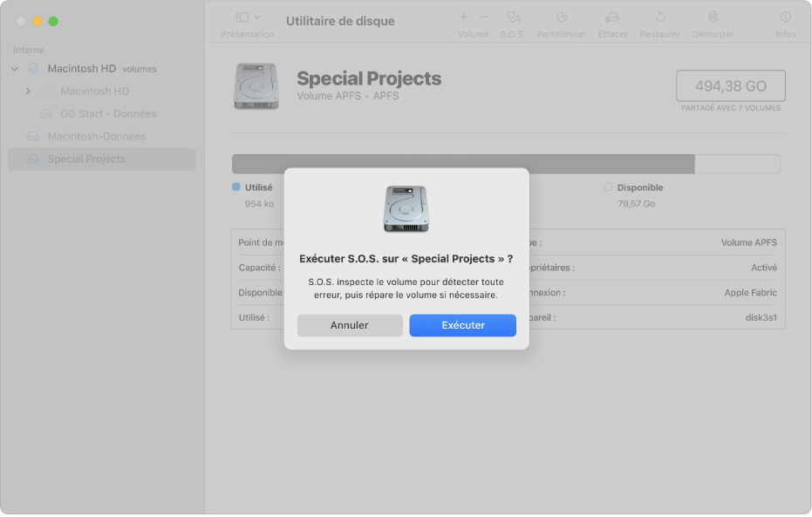Click the 'Special Projects' volume heading

[369, 78]
